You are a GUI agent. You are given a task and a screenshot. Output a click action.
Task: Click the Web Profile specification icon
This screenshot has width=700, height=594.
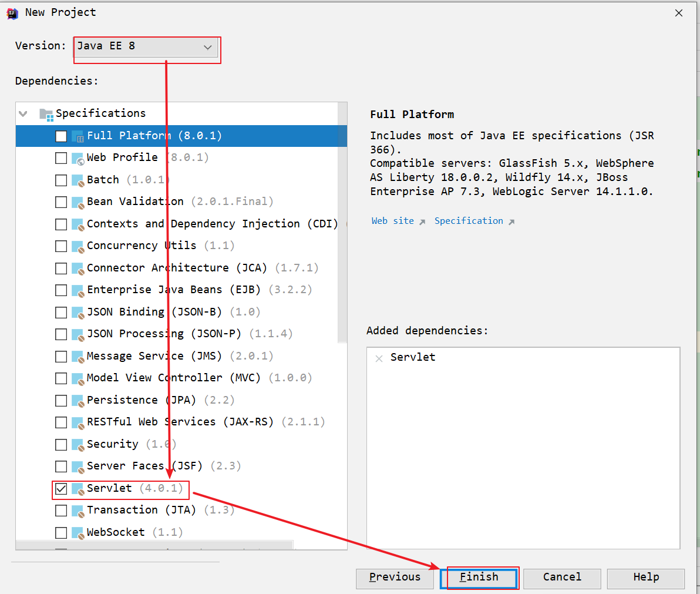pyautogui.click(x=78, y=158)
